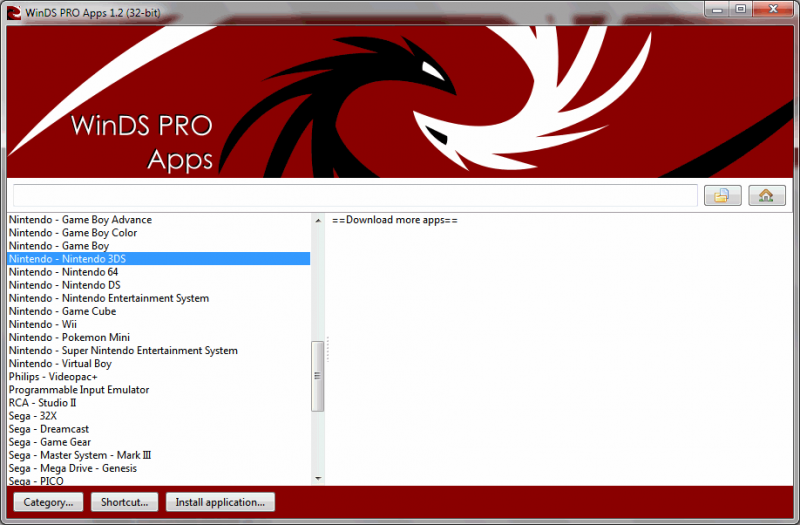The width and height of the screenshot is (800, 525).
Task: Click the WinDS PRO title bar icon
Action: click(14, 12)
